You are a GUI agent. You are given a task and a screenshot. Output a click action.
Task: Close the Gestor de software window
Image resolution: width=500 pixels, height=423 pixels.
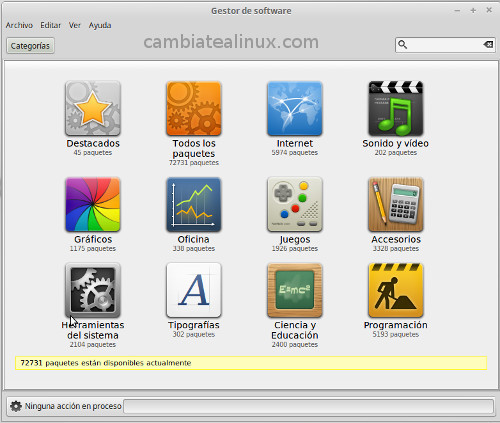[489, 10]
